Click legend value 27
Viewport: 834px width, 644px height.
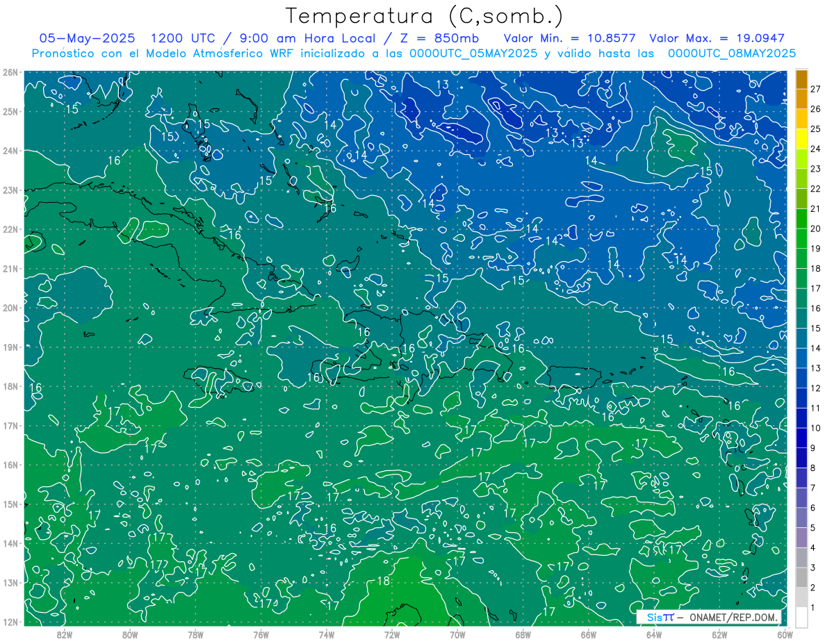(x=815, y=88)
